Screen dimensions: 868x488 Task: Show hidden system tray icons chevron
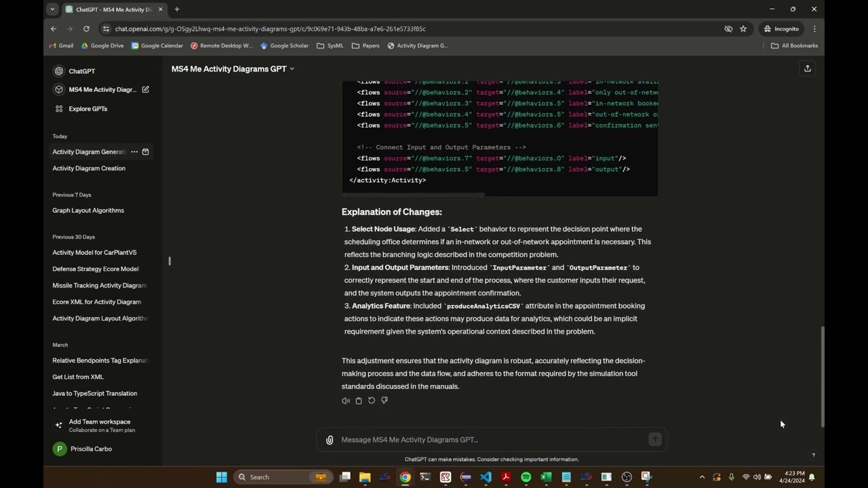pyautogui.click(x=702, y=477)
